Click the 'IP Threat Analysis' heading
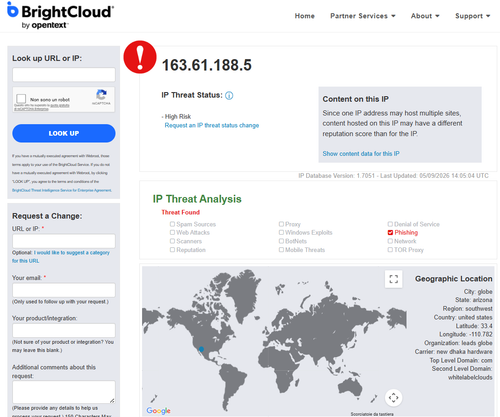Screen dimensions: 500x417 (197, 199)
